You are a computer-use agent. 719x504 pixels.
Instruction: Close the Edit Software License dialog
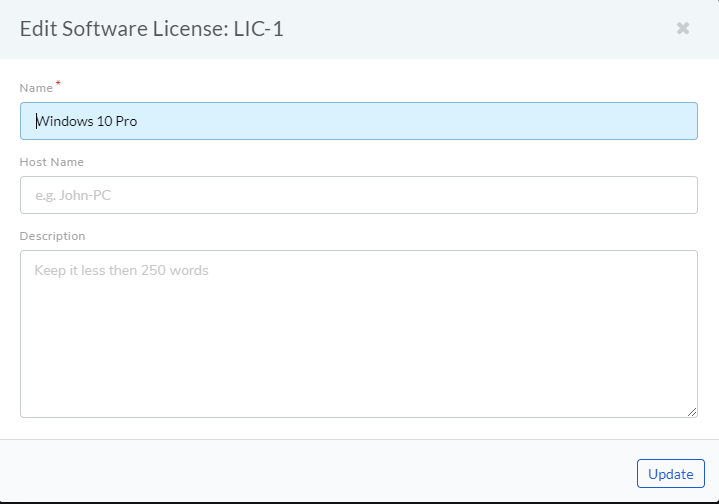point(683,28)
